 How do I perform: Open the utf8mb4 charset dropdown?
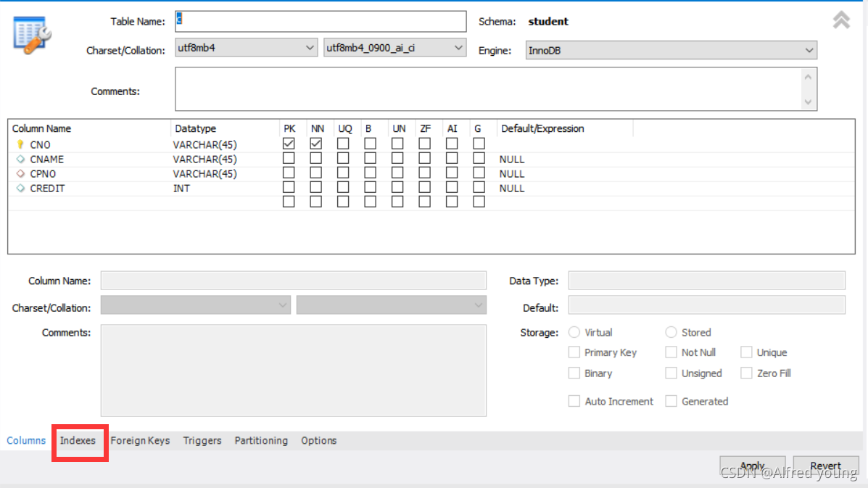(x=246, y=48)
